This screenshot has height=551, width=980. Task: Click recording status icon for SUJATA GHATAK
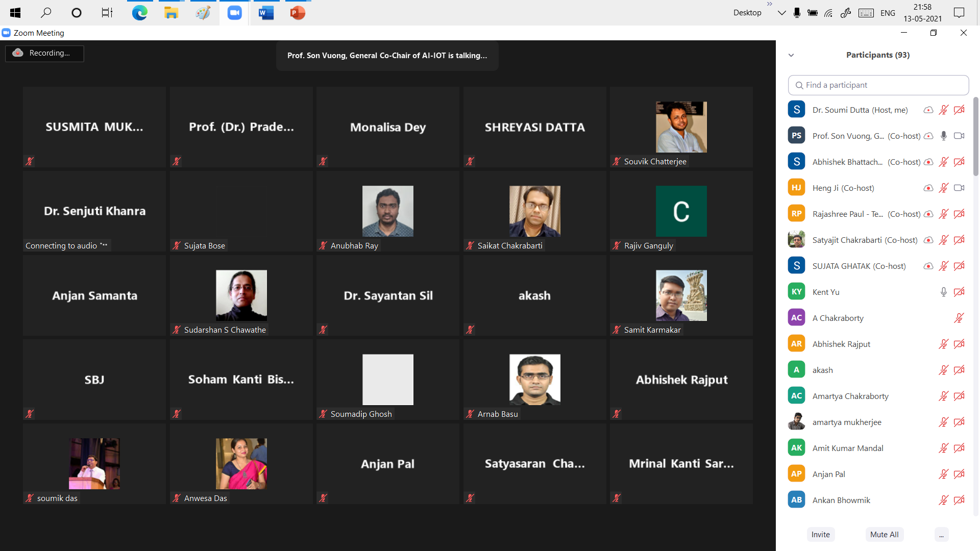click(x=928, y=266)
